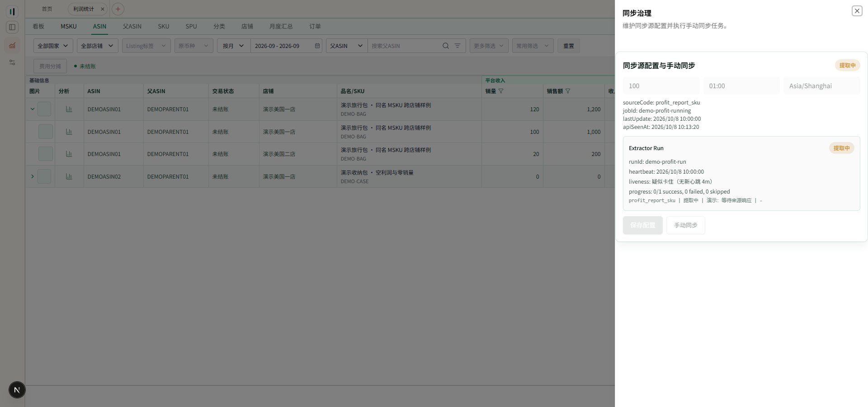Click the Asia/Shanghai timezone field
Image resolution: width=868 pixels, height=407 pixels.
822,86
